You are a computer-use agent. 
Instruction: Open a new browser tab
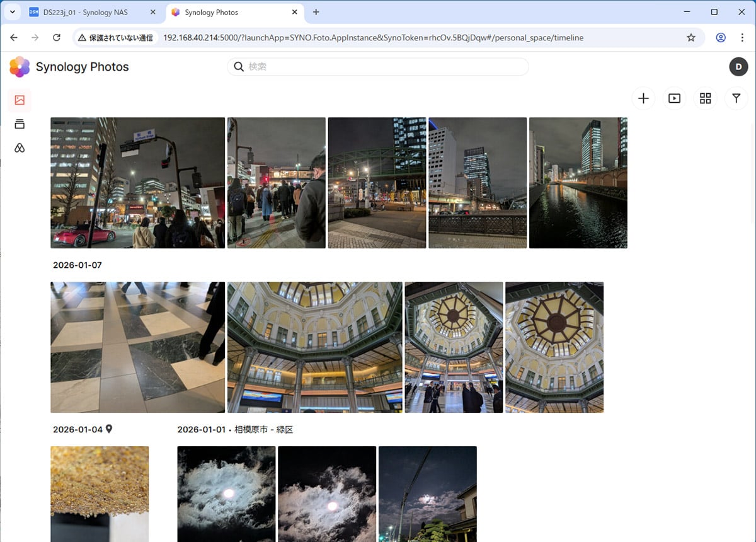click(x=316, y=12)
